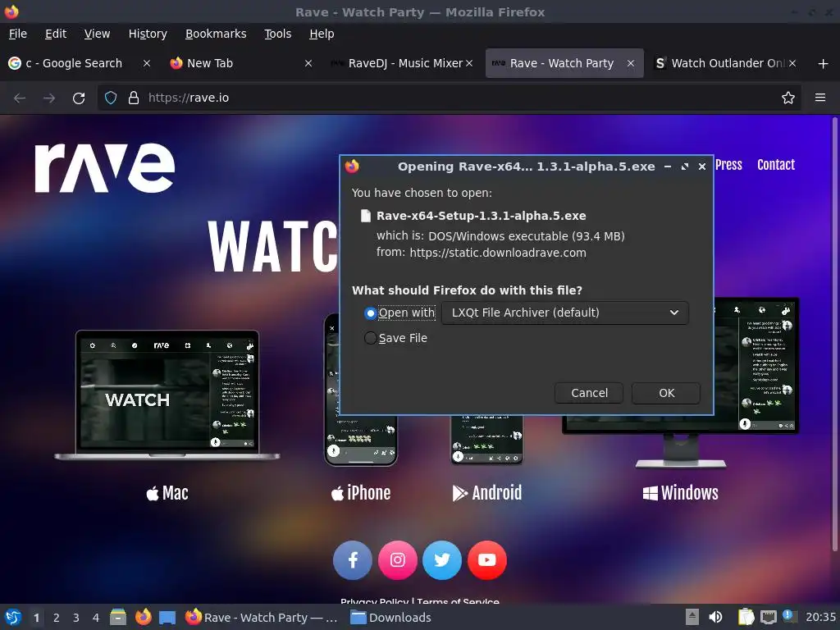The height and width of the screenshot is (630, 840).
Task: Confirm the download dialog with OK
Action: tap(666, 393)
